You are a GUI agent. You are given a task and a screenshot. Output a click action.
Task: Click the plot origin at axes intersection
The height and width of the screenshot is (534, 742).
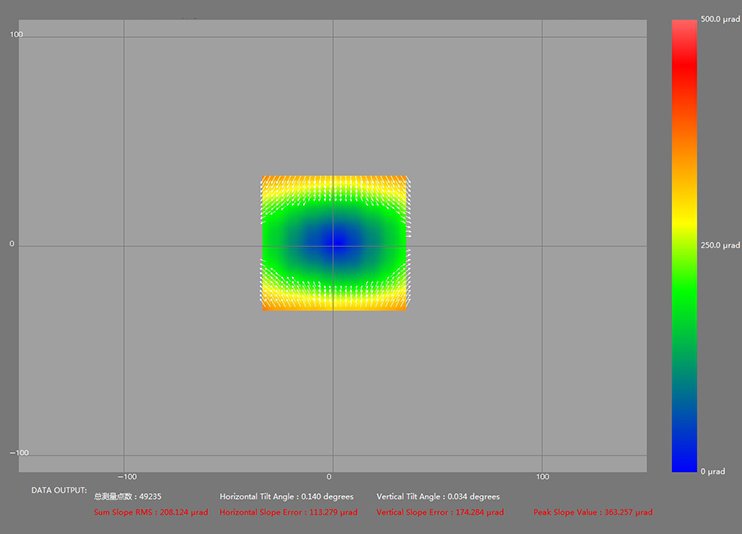click(x=331, y=245)
